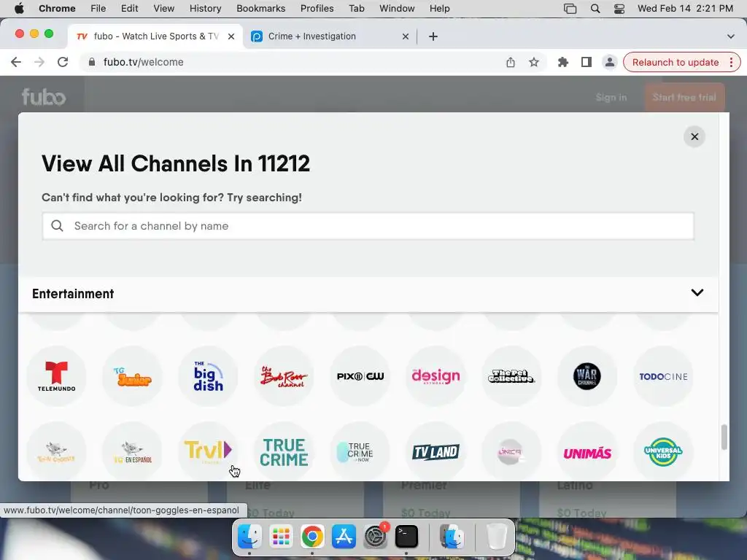Click the channel name search field
Screen dimensions: 747x560
[x=368, y=226]
